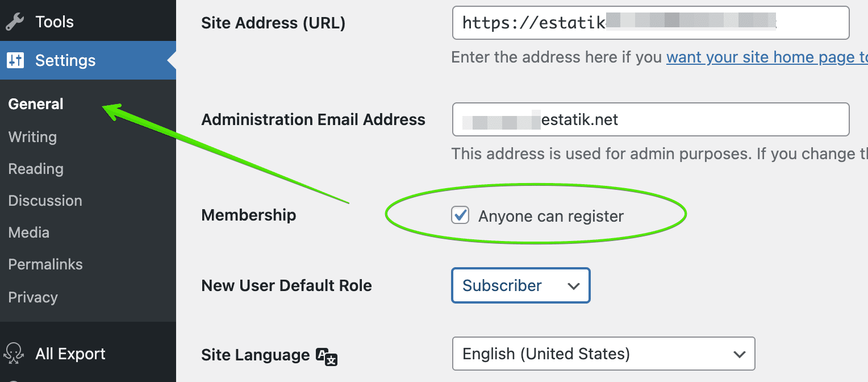Expand the Site Language dropdown

(603, 354)
